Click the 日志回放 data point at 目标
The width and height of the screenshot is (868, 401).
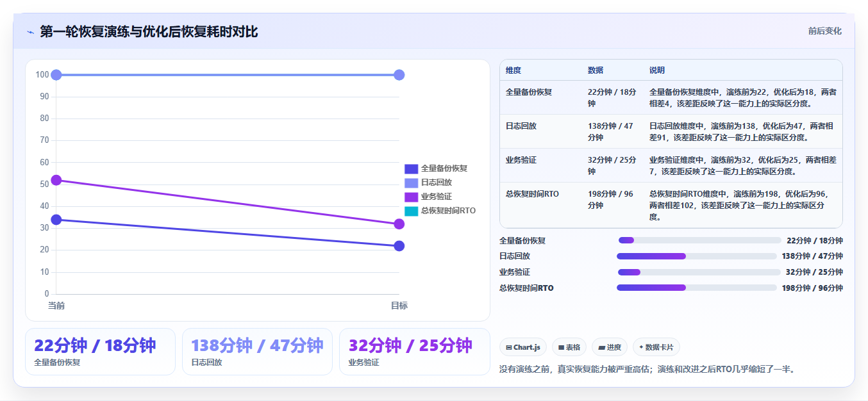[x=399, y=75]
